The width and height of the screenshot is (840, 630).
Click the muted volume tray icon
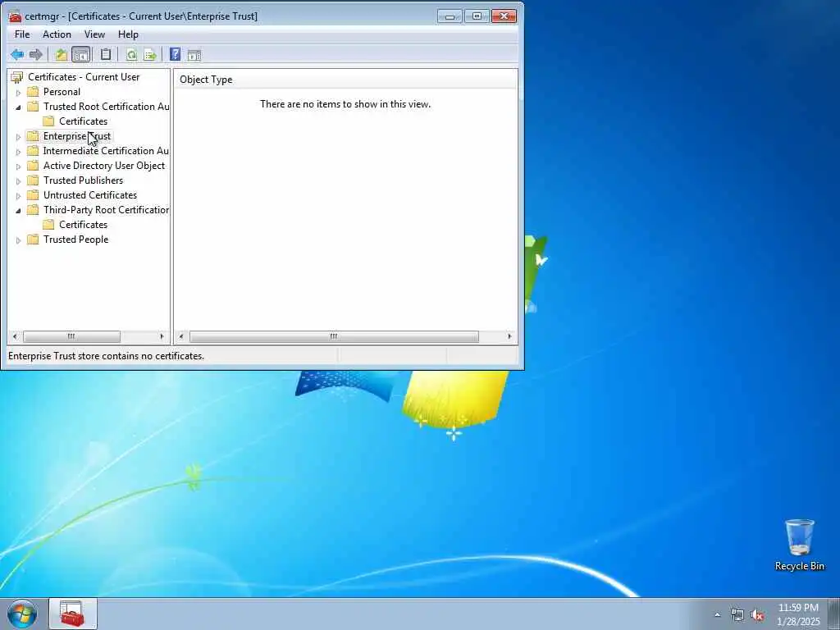pyautogui.click(x=757, y=615)
